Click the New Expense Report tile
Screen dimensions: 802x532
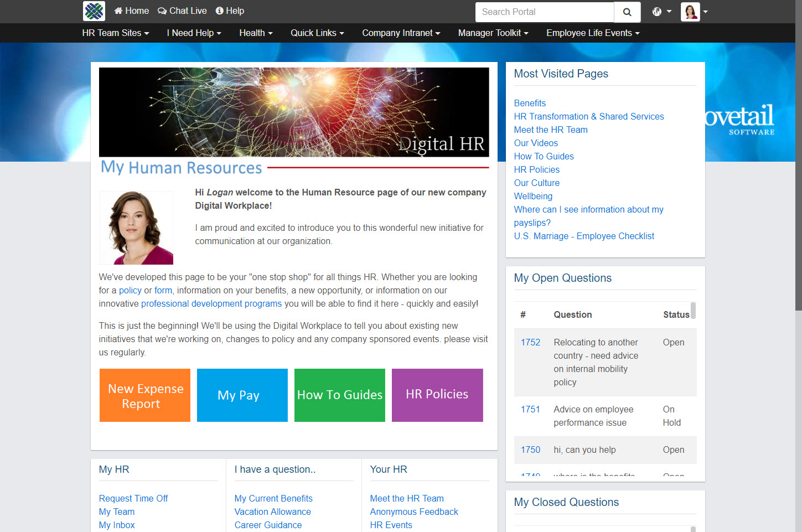(x=145, y=395)
